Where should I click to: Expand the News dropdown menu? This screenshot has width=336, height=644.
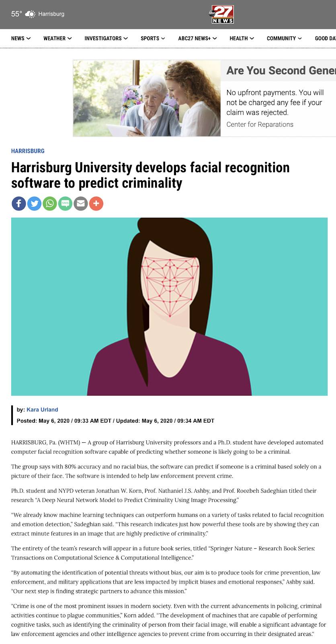point(21,38)
